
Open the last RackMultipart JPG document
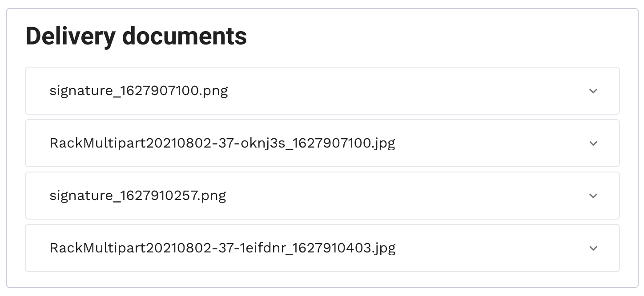[x=222, y=248]
